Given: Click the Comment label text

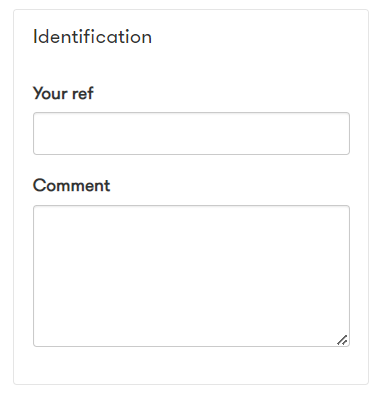Looking at the screenshot, I should point(71,185).
